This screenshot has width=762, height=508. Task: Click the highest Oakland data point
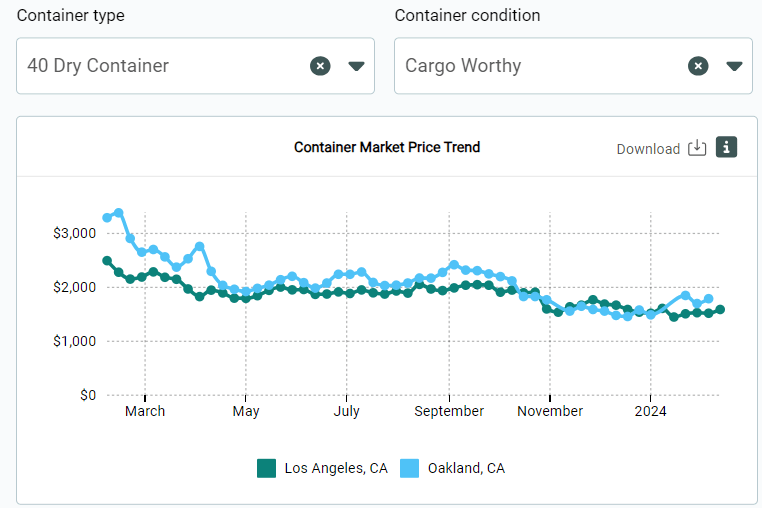tap(119, 213)
